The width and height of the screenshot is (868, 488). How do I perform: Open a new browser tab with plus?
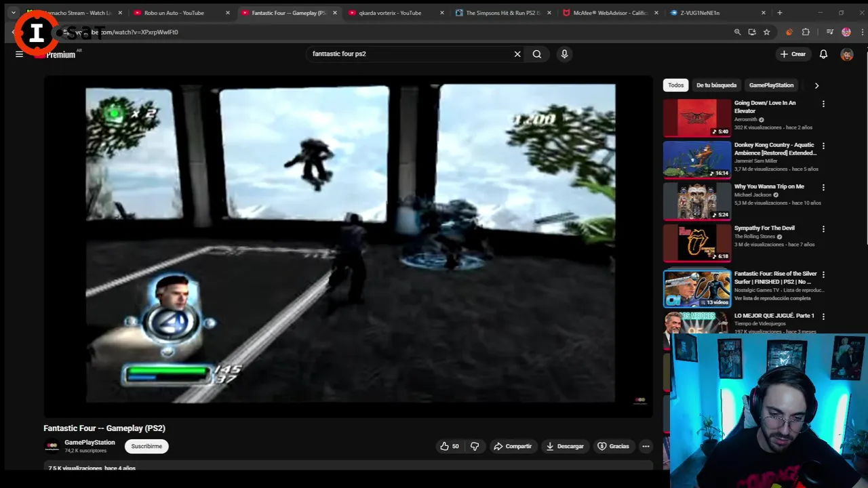pyautogui.click(x=779, y=13)
